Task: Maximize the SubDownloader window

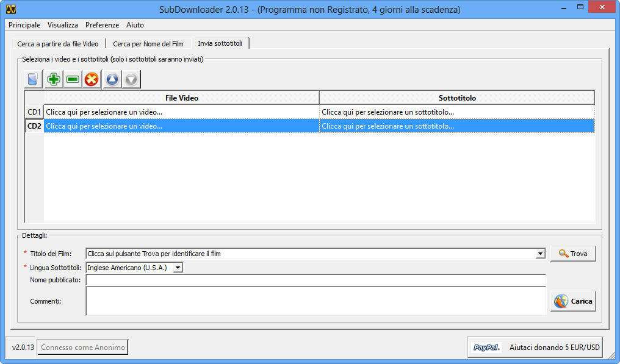Action: [x=580, y=7]
